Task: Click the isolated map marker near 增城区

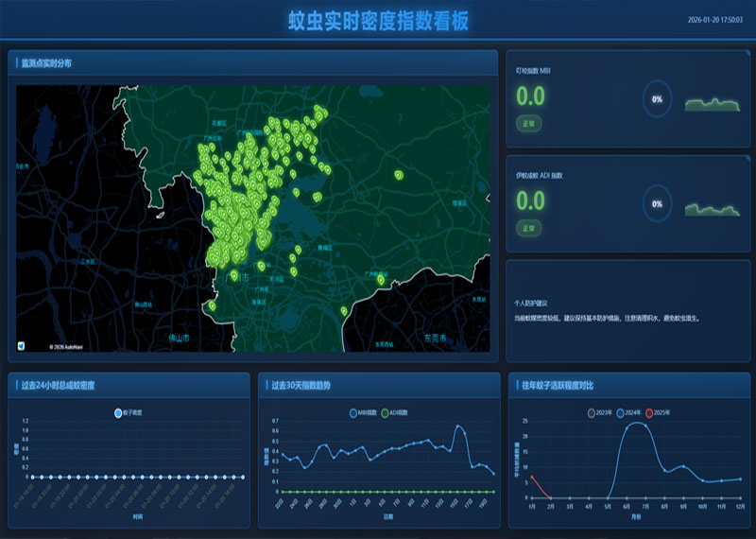Action: [x=399, y=174]
